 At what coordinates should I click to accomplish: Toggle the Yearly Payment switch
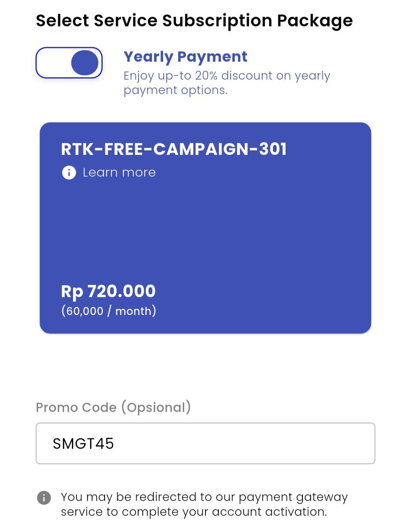pyautogui.click(x=69, y=63)
